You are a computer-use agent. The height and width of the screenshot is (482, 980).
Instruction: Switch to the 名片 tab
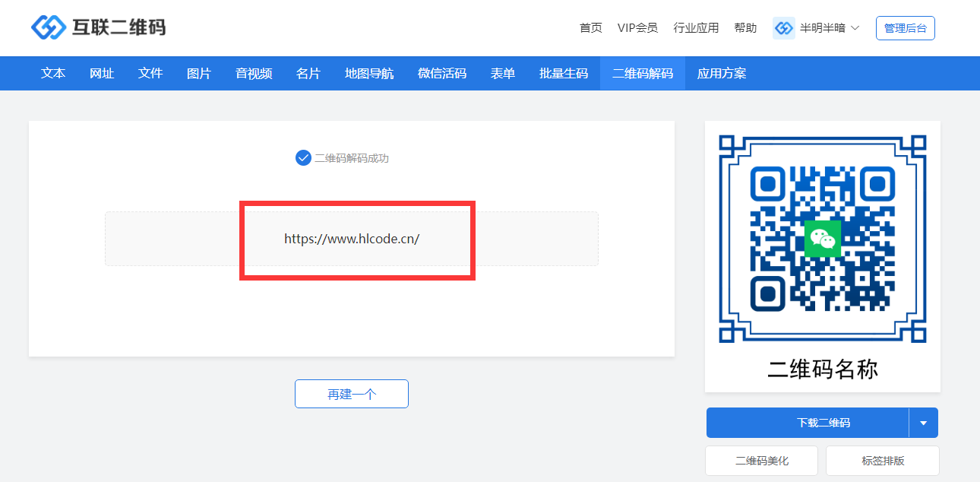(x=308, y=73)
